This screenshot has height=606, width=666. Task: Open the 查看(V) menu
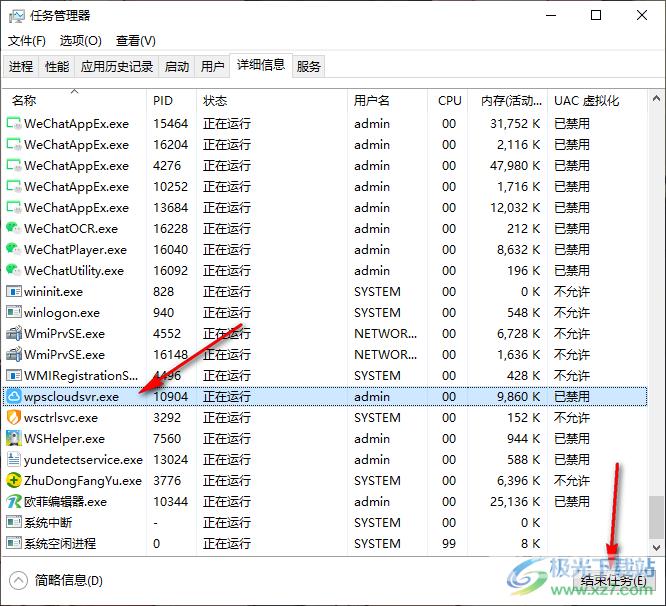coord(136,41)
